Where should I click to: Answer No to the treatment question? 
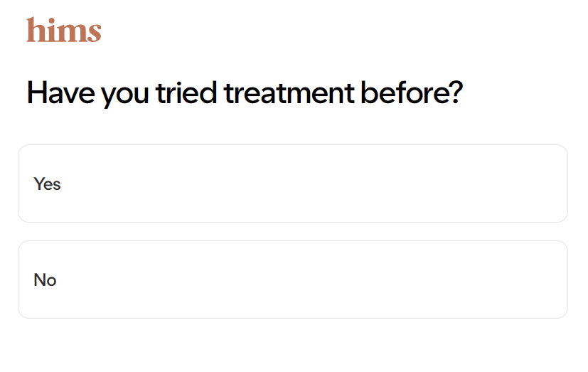[293, 280]
